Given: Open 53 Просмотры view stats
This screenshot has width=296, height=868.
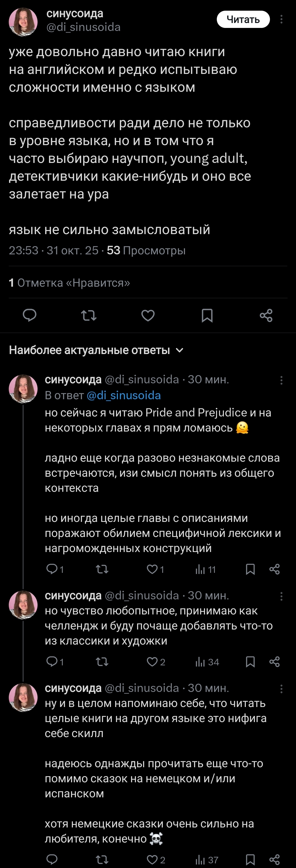Looking at the screenshot, I should [146, 250].
